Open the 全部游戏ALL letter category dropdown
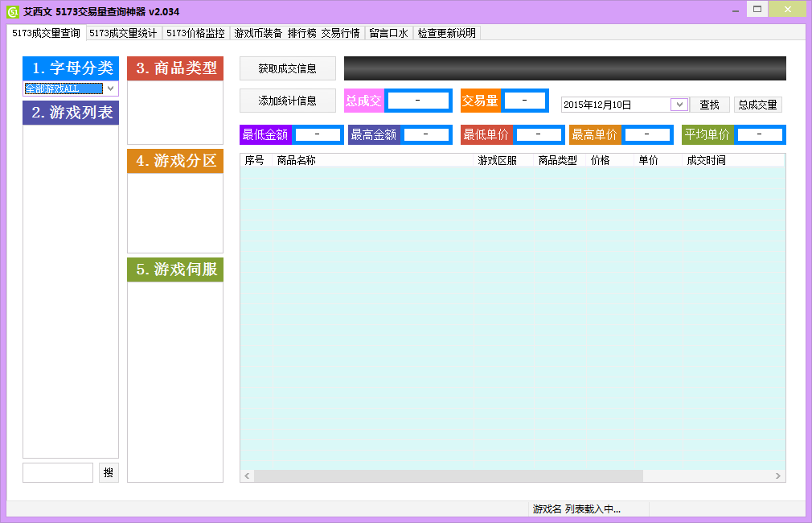Viewport: 812px width, 523px height. tap(110, 89)
